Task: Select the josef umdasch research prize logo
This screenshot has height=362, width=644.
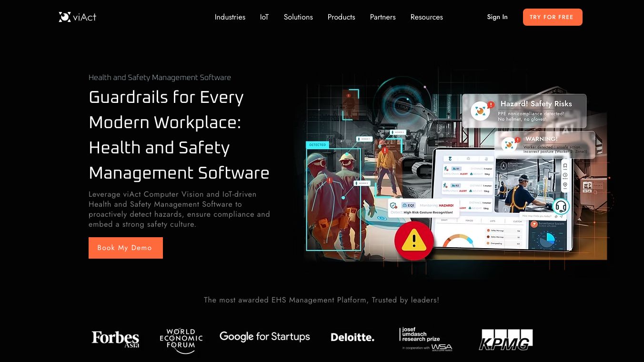Action: [x=426, y=339]
